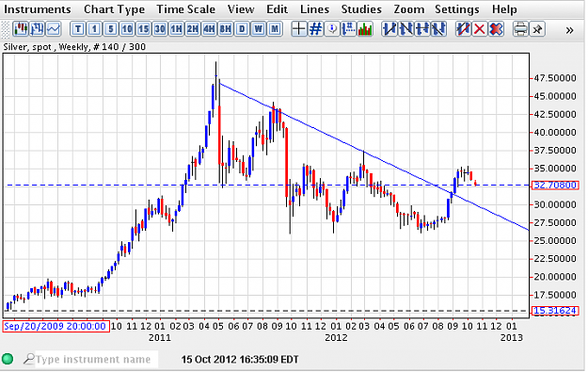Switch to 10 minute time scale
Image resolution: width=588 pixels, height=372 pixels.
(127, 29)
